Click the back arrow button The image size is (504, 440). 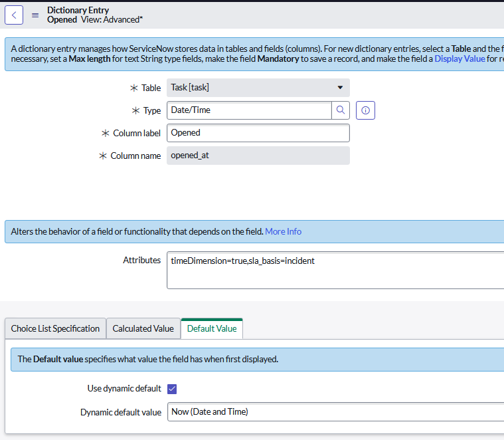click(14, 15)
